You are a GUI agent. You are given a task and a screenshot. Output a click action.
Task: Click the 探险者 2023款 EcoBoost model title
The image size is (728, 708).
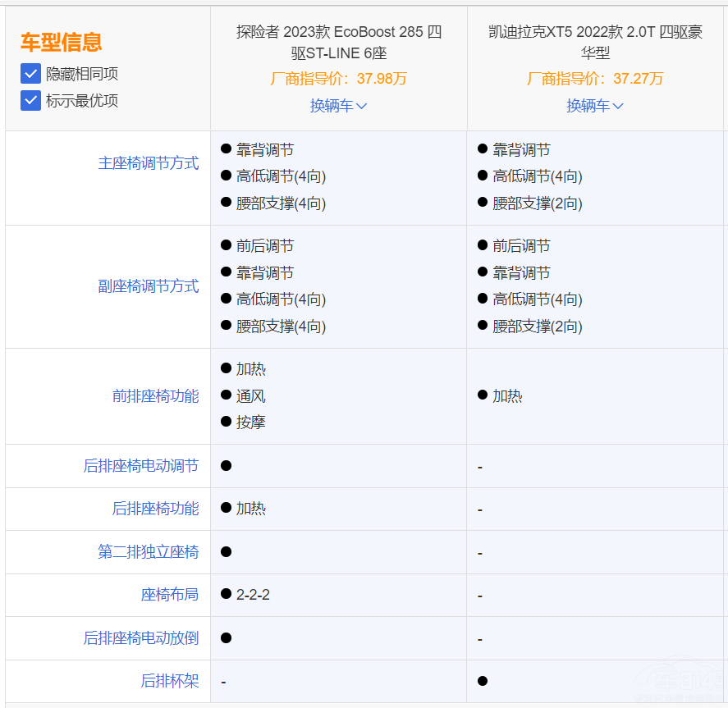pyautogui.click(x=338, y=43)
